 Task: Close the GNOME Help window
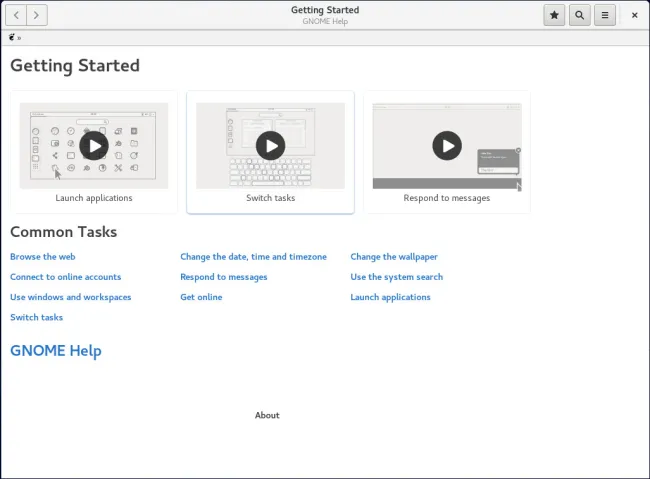pos(634,15)
